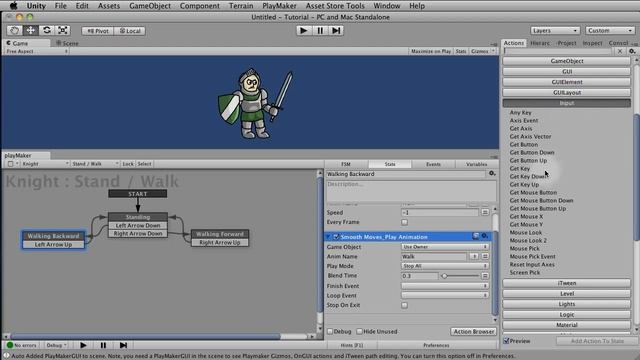Toggle the Stats overlay
Screen dimensions: 640x360
pos(461,51)
